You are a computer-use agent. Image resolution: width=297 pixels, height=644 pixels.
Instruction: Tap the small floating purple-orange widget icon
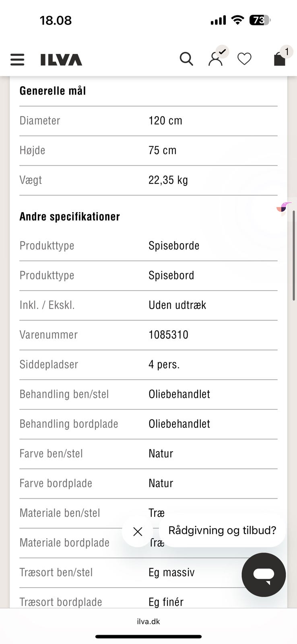pos(284,208)
